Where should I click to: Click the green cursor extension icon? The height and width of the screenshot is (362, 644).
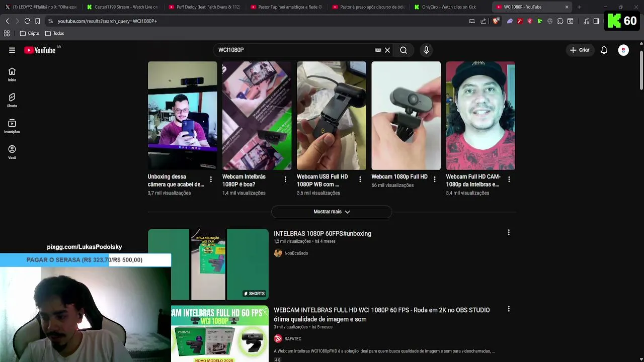tap(540, 21)
